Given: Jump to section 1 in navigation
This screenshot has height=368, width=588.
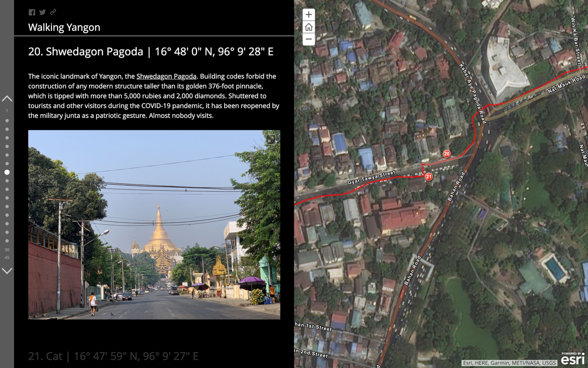Looking at the screenshot, I should tap(7, 111).
